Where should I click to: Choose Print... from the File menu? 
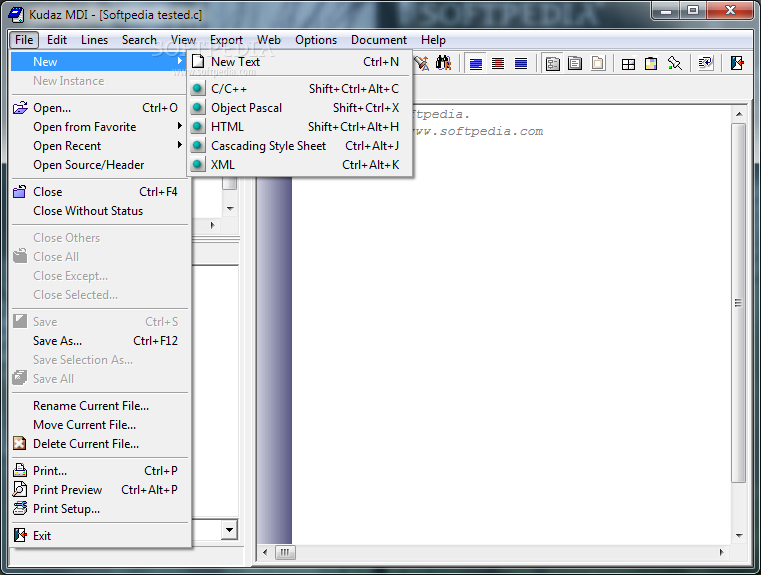99,471
